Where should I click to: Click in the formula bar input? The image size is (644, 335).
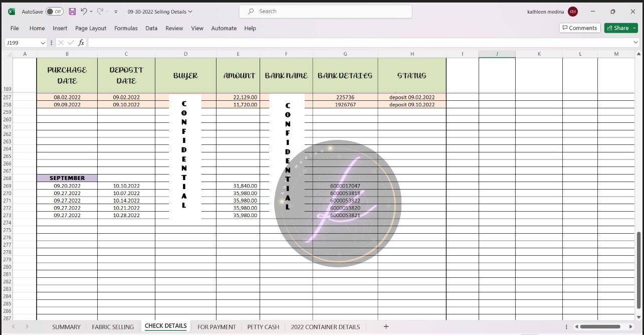[x=359, y=43]
